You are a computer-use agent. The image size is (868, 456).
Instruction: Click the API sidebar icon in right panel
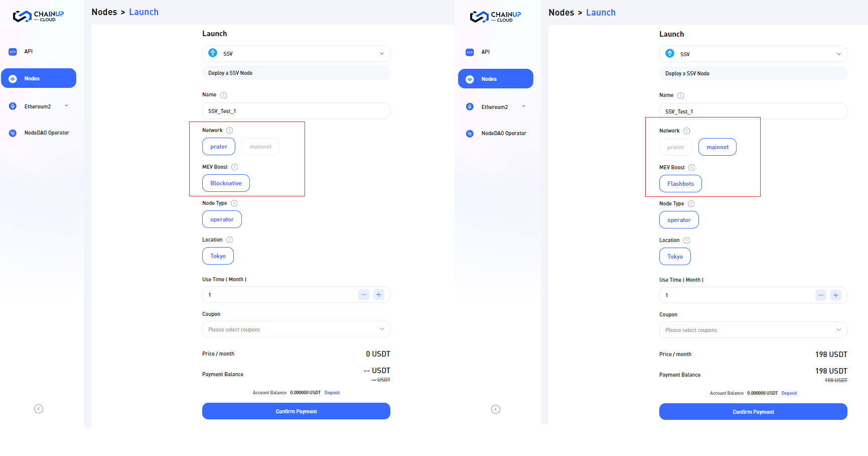[470, 52]
